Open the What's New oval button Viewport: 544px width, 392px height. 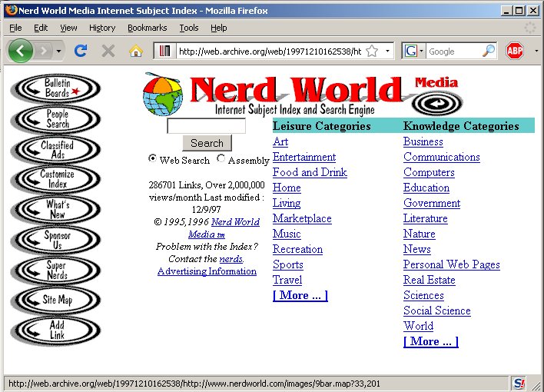tap(55, 209)
